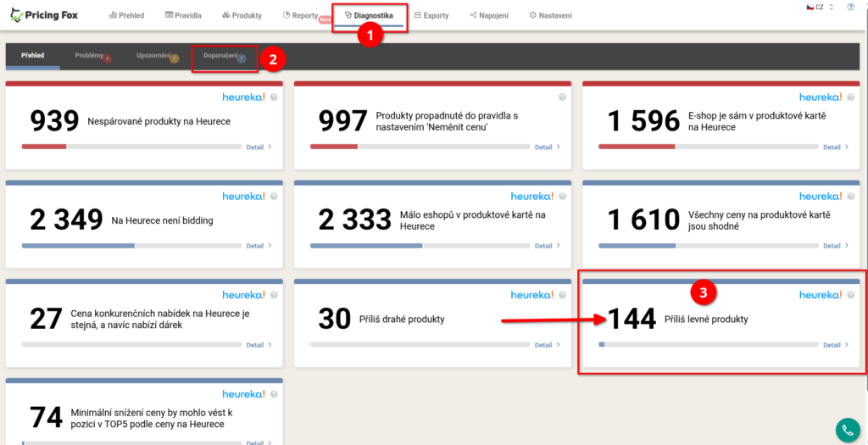Click Heureka logo on Příliš levné produkty card
This screenshot has height=445, width=868.
[x=821, y=294]
